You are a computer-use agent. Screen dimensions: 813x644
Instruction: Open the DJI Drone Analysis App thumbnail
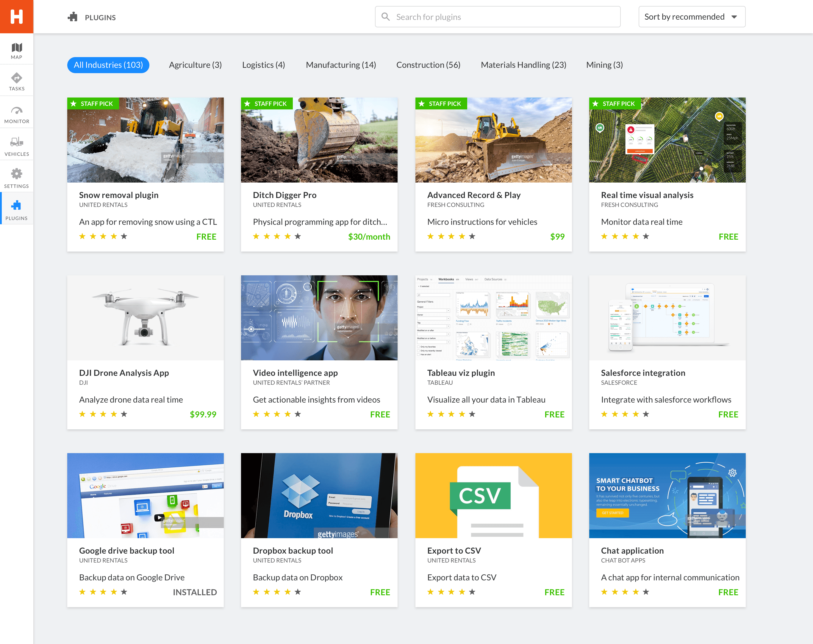point(145,317)
